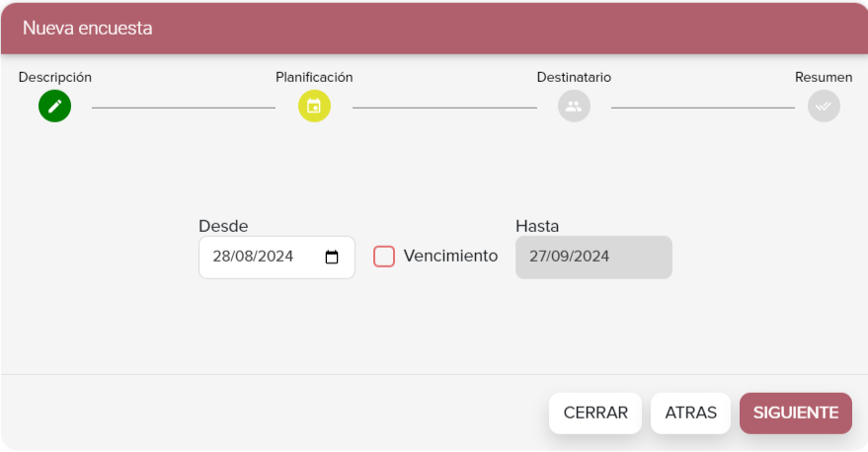This screenshot has width=868, height=452.
Task: Click the connector line between Descripción and Planificación
Action: click(184, 108)
